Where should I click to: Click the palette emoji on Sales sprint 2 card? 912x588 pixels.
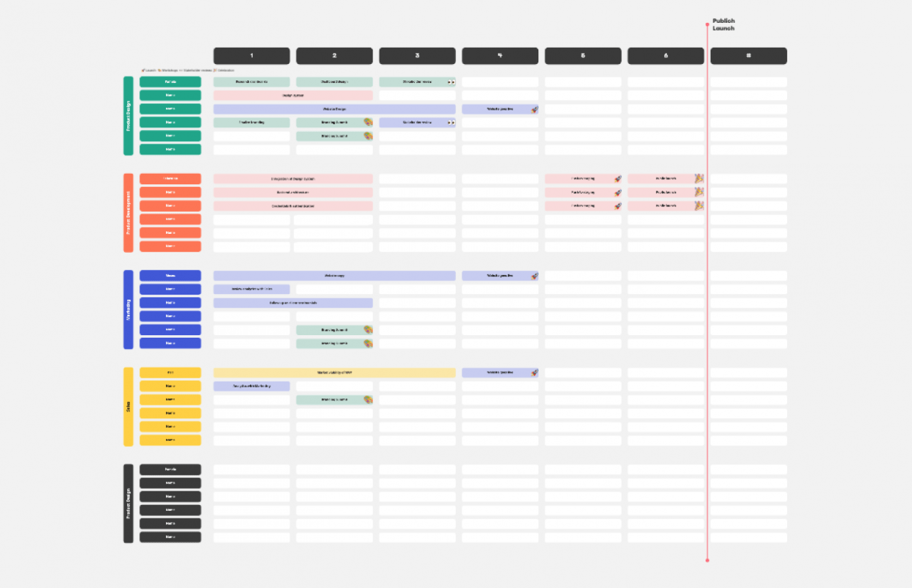(368, 400)
